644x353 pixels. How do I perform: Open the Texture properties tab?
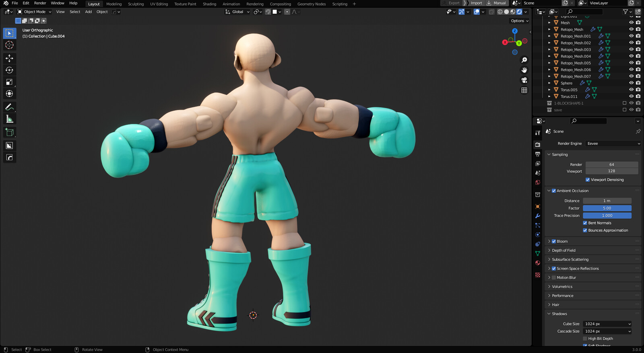click(538, 275)
